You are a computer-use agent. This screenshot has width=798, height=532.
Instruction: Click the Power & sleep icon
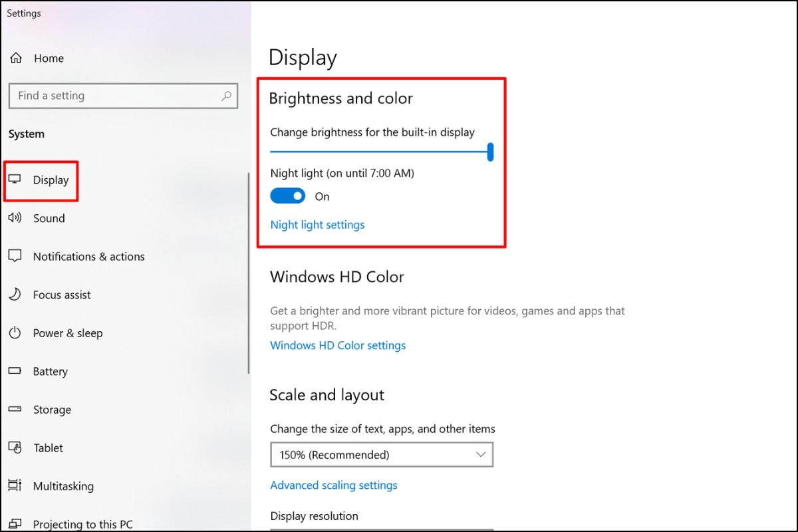click(x=15, y=333)
